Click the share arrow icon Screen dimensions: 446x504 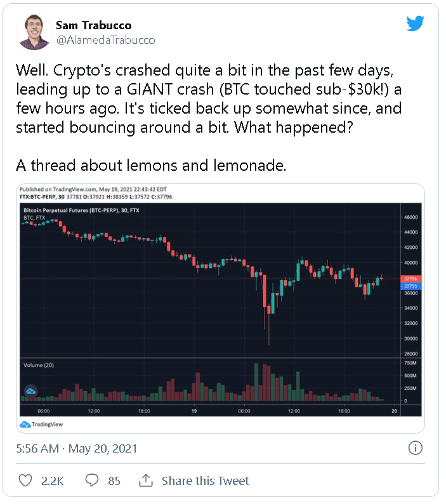(x=145, y=481)
